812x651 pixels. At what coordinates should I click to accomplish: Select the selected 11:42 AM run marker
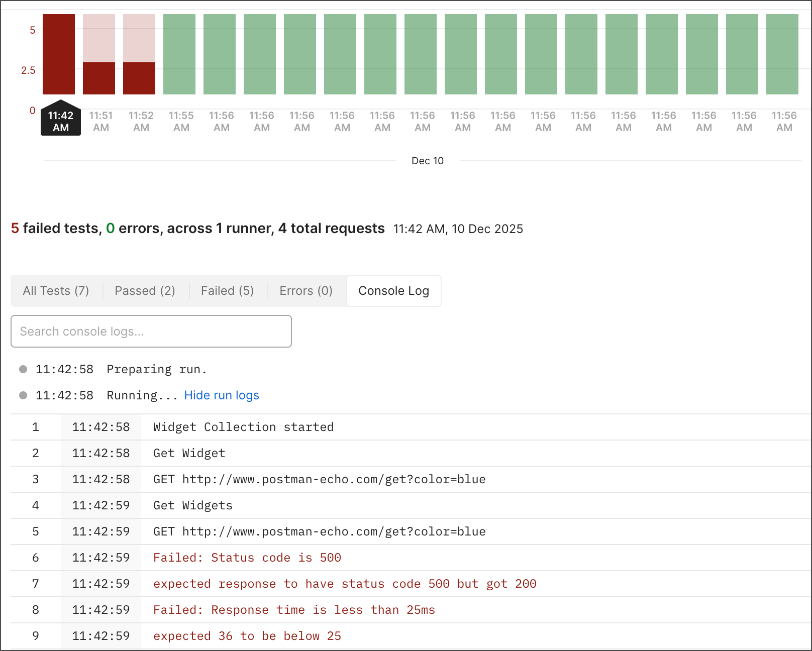[60, 119]
